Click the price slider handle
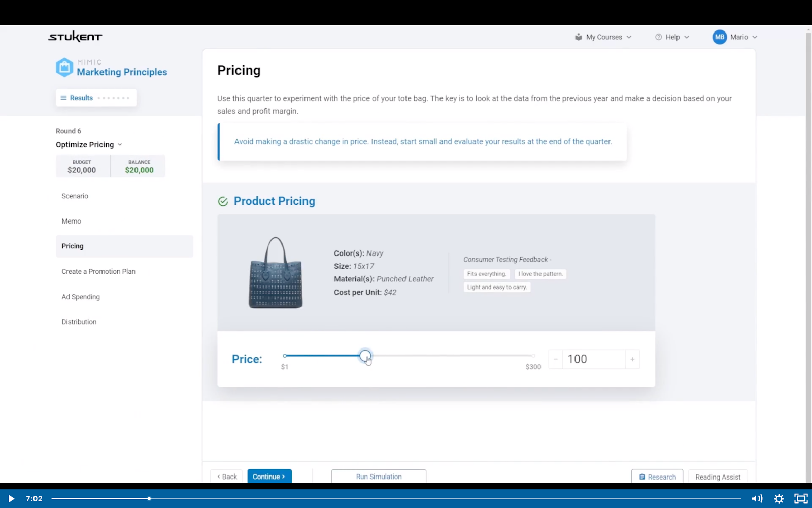The width and height of the screenshot is (812, 508). [x=365, y=356]
